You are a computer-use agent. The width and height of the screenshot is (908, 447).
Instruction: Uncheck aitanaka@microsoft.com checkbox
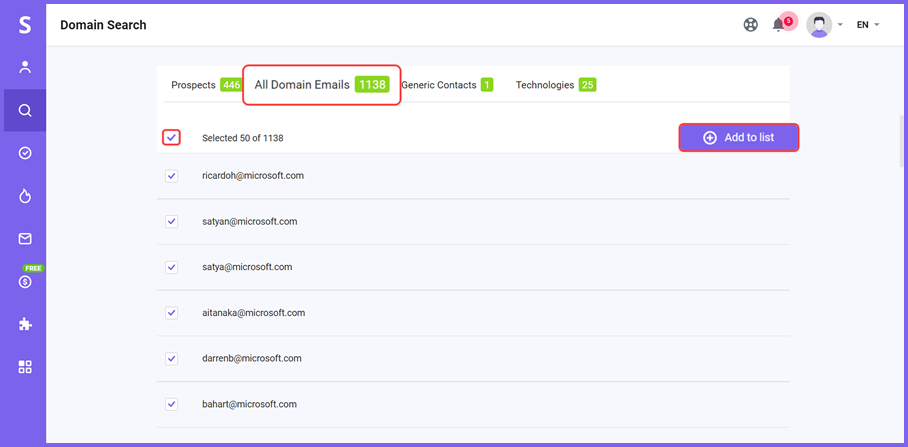click(x=171, y=313)
